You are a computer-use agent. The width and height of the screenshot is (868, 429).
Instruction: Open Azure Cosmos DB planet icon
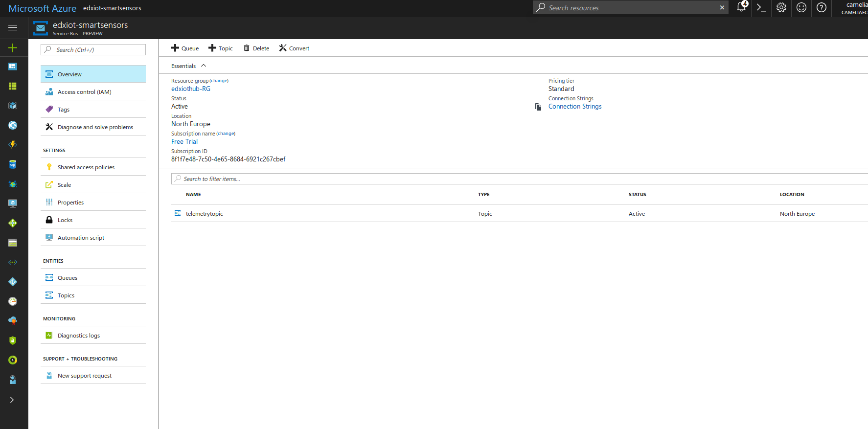point(13,184)
